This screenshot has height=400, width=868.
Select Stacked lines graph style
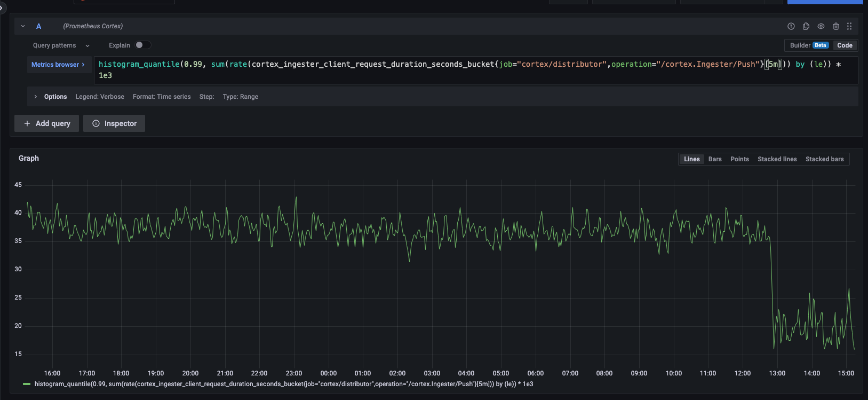[x=777, y=159]
